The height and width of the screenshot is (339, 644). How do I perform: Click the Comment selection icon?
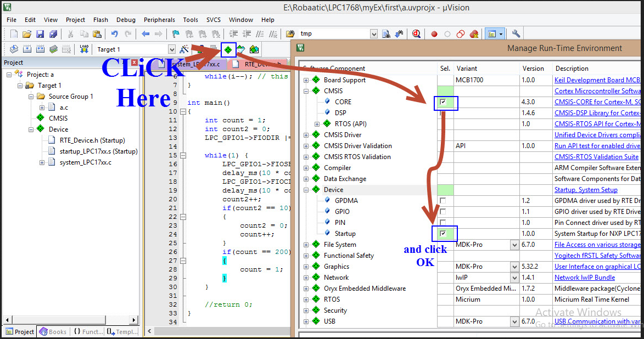pyautogui.click(x=260, y=33)
